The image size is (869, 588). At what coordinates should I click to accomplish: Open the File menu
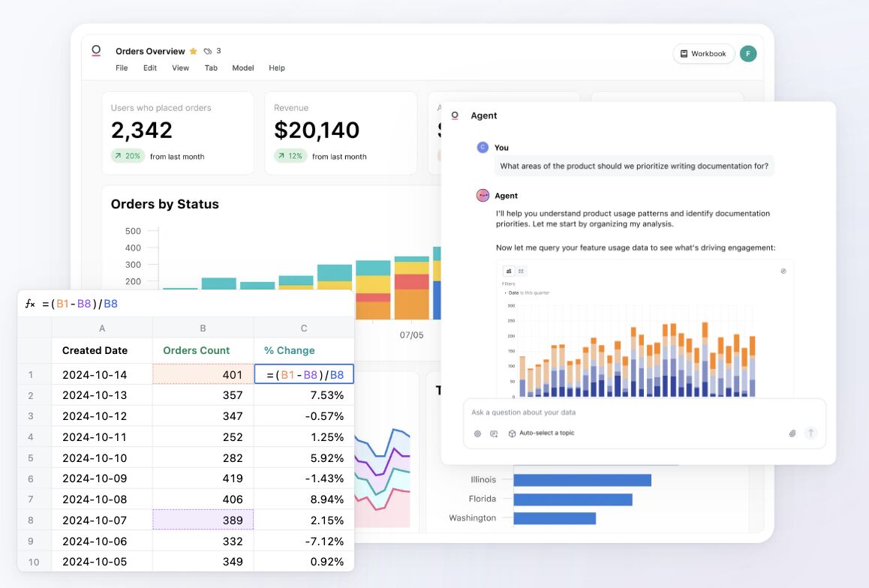pos(122,68)
